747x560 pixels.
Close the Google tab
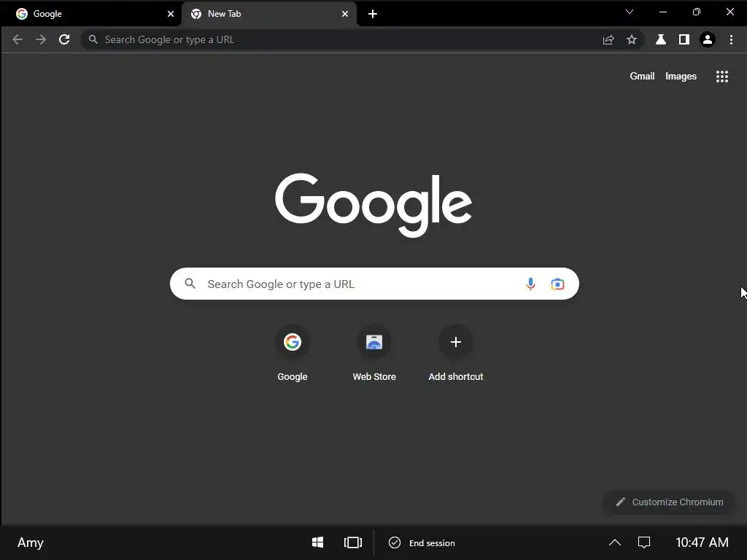point(171,14)
